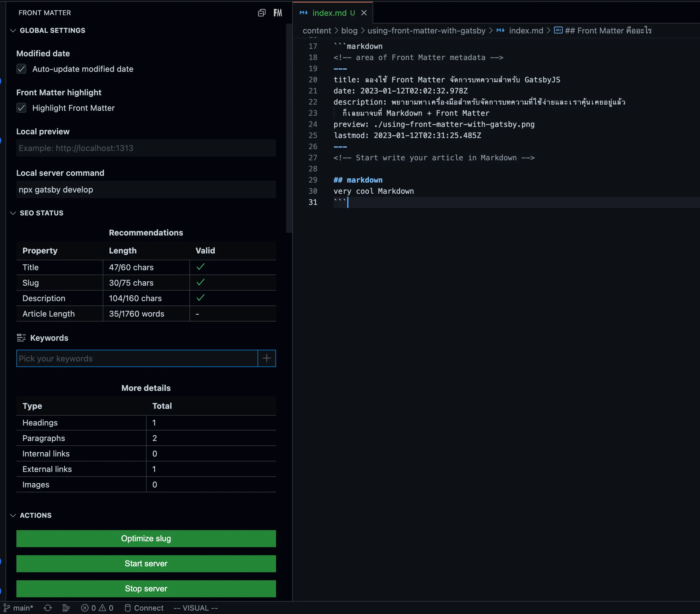Click the External links row label
Image resolution: width=700 pixels, height=614 pixels.
point(47,469)
